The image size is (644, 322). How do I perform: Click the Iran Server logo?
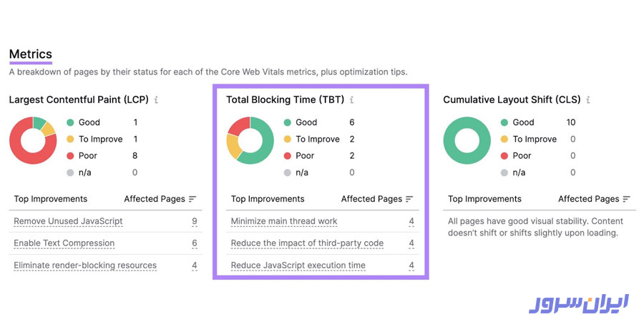click(578, 302)
